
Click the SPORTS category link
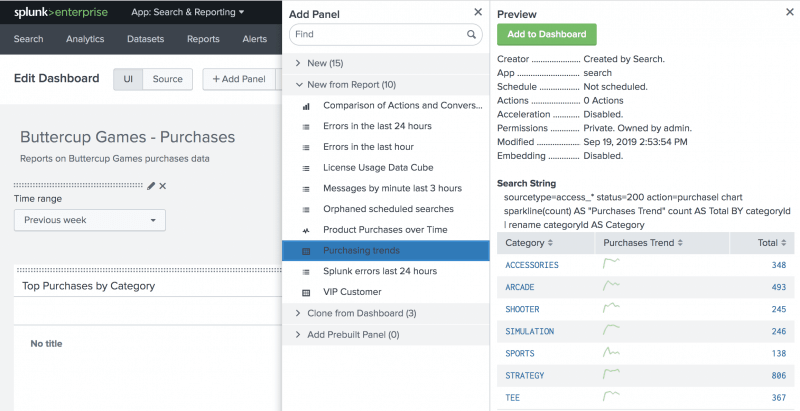519,353
